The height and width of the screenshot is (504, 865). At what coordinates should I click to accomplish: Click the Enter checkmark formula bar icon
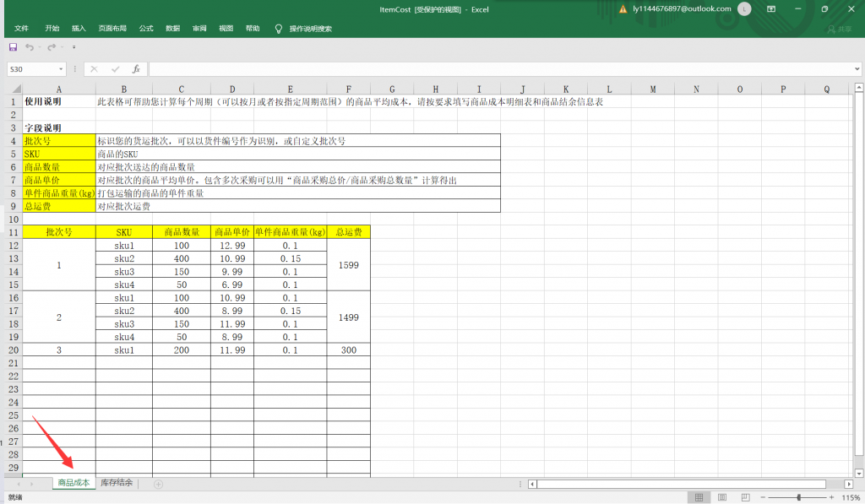[115, 69]
